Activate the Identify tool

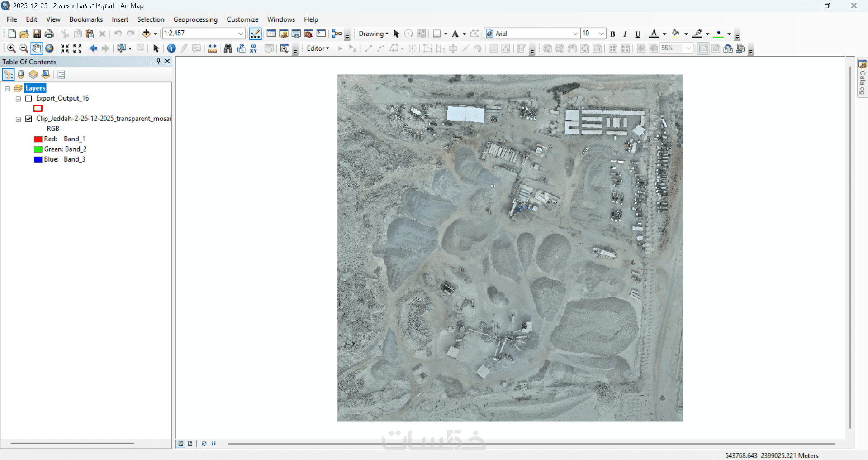pos(171,48)
